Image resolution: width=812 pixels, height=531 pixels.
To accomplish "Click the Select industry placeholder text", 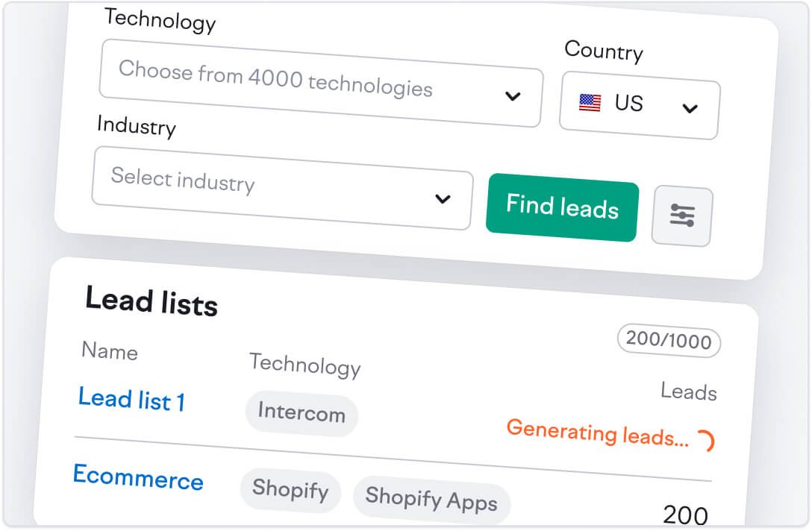I will click(183, 180).
